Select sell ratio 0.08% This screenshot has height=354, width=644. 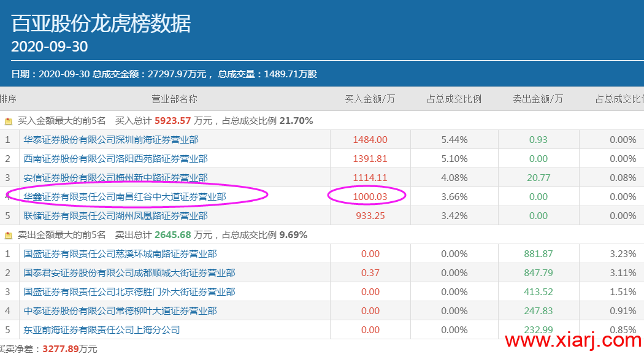[623, 177]
